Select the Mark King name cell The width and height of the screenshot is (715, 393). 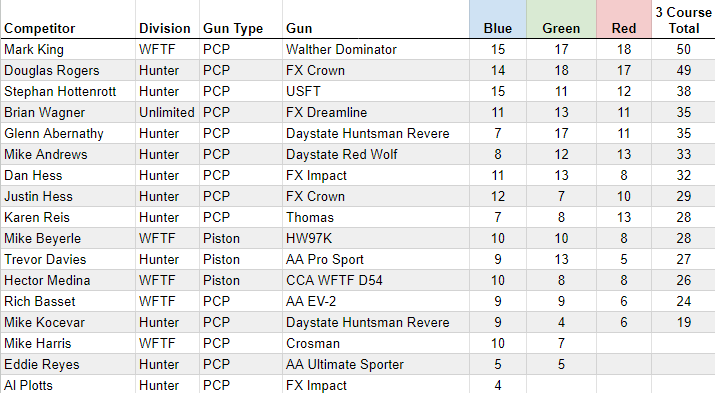coord(68,49)
